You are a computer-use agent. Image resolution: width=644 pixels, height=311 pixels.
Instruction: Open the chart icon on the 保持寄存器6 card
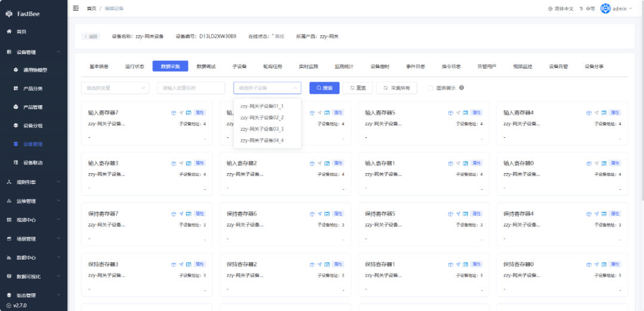pyautogui.click(x=327, y=214)
